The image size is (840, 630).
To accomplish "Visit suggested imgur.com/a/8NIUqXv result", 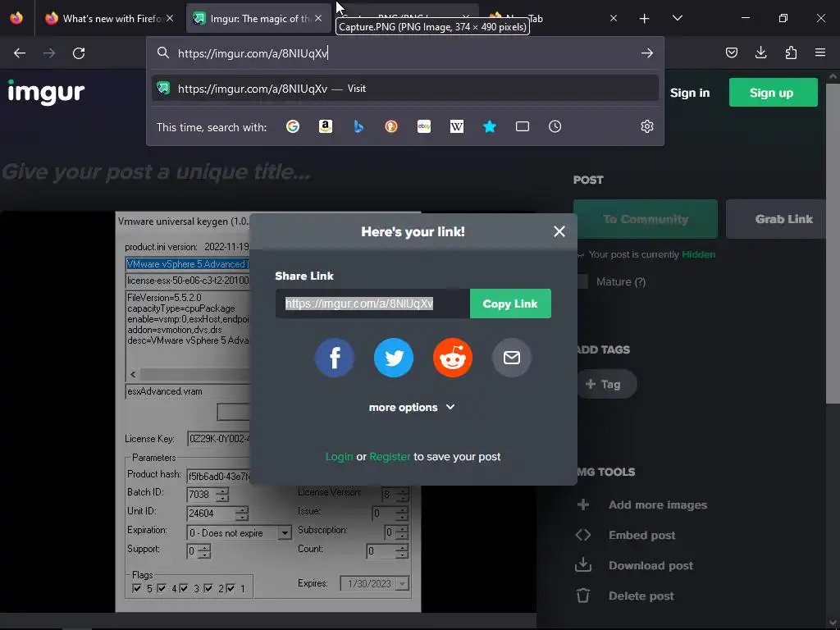I will click(405, 89).
